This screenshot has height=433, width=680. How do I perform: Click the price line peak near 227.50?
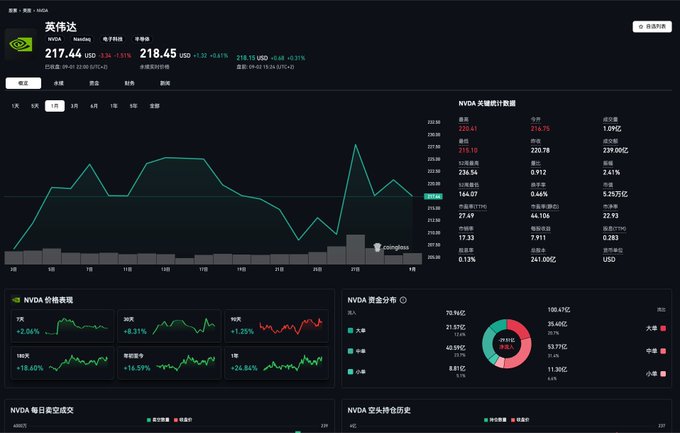(x=356, y=145)
